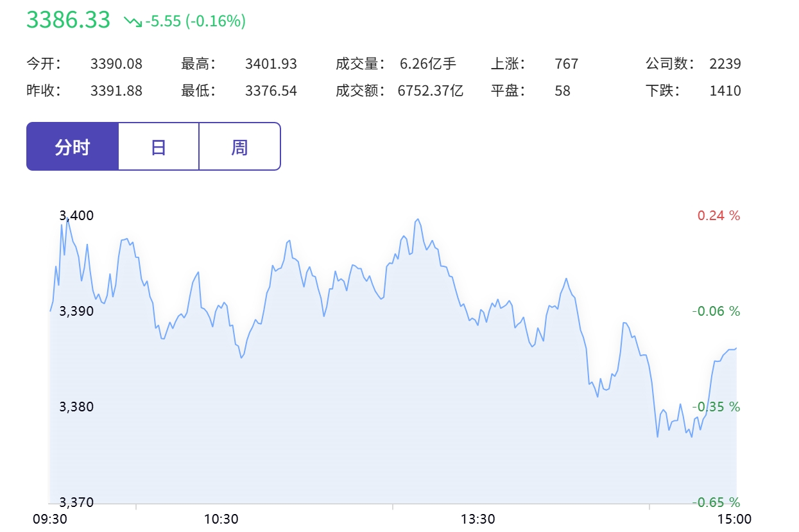The width and height of the screenshot is (799, 532).
Task: Click the 3386.33 index price
Action: click(68, 20)
